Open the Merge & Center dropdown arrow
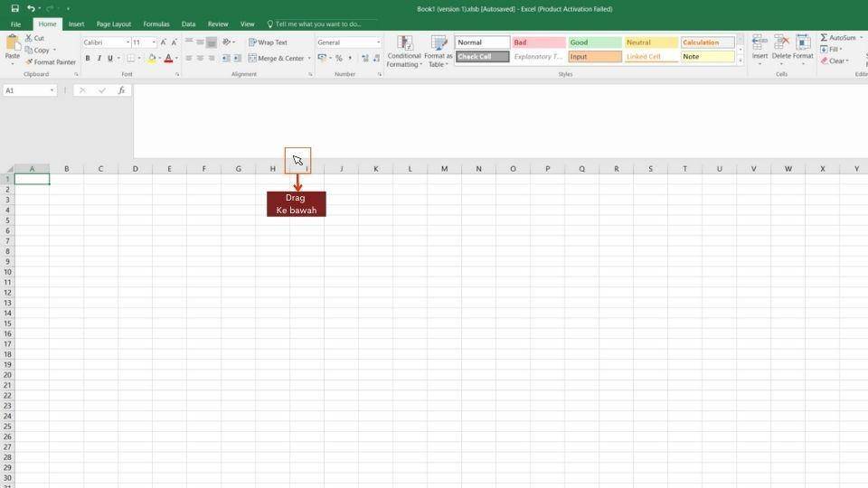868x488 pixels. [309, 58]
